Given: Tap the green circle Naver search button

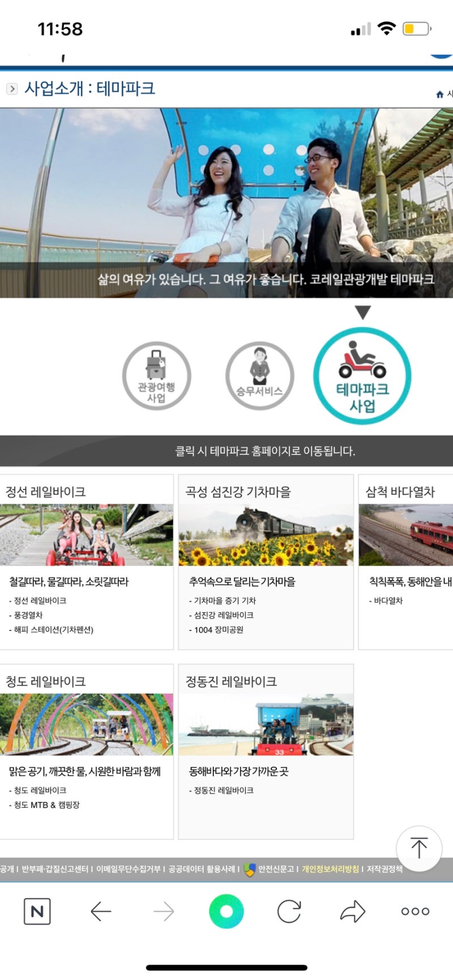Looking at the screenshot, I should click(226, 911).
